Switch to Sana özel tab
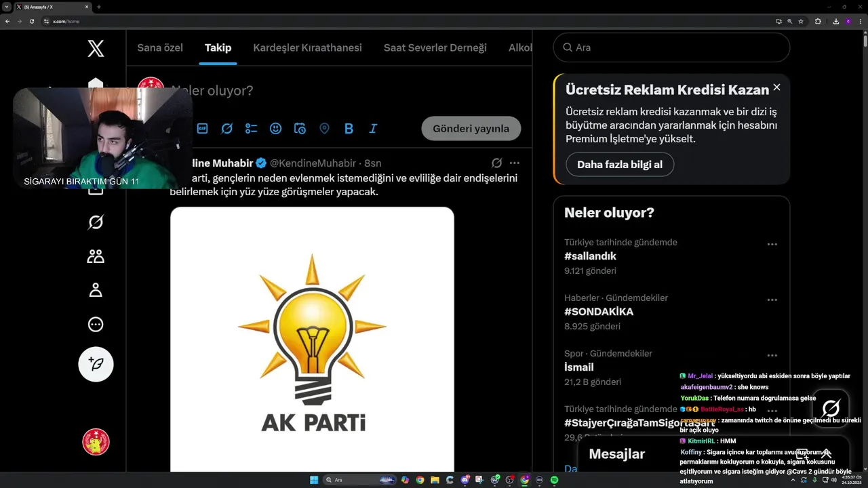This screenshot has height=488, width=868. tap(160, 47)
